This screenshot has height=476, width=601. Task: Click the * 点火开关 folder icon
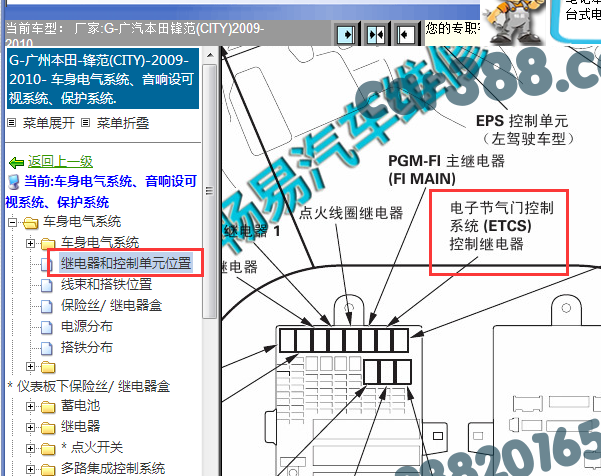click(x=48, y=449)
